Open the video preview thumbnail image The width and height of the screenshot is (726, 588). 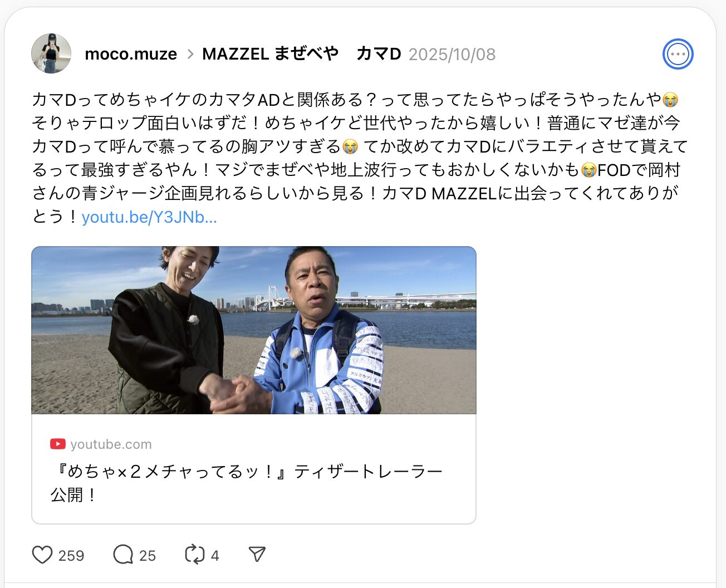254,330
